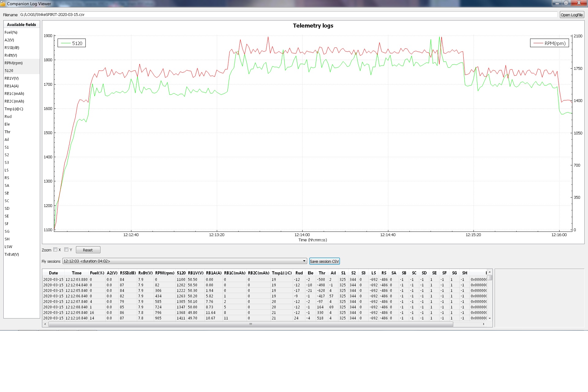The width and height of the screenshot is (588, 392).
Task: Click the table's scroll-right arrow
Action: coord(484,324)
